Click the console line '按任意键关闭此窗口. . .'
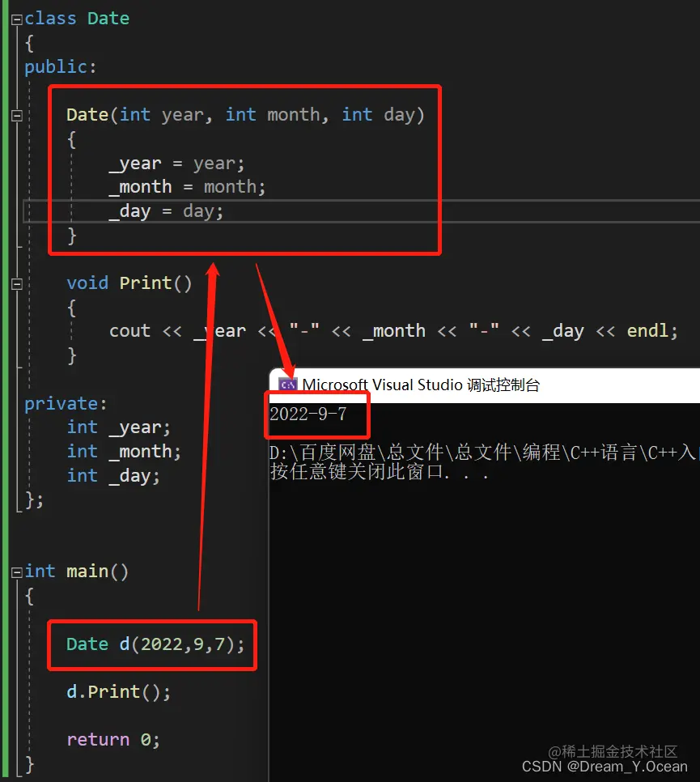Image resolution: width=700 pixels, height=782 pixels. (x=379, y=472)
